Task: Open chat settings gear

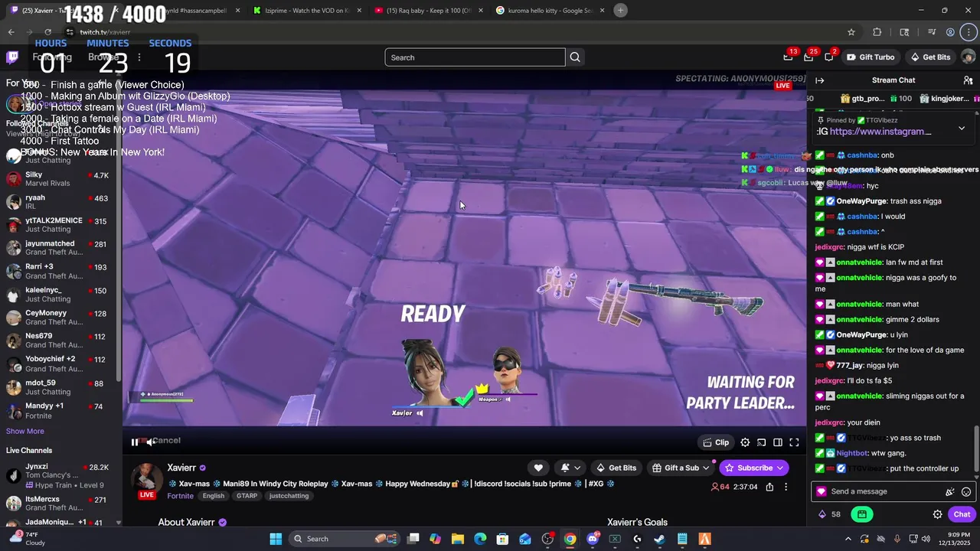Action: coord(937,514)
